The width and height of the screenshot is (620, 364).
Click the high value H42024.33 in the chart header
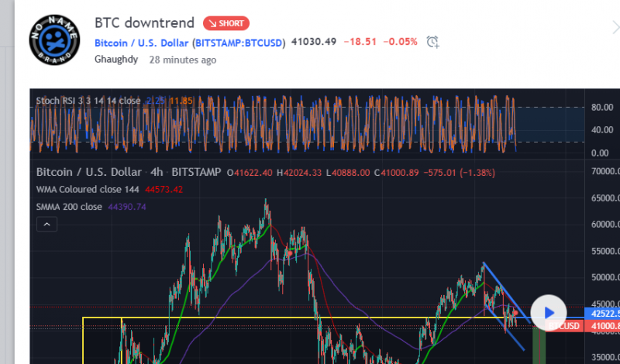click(299, 173)
